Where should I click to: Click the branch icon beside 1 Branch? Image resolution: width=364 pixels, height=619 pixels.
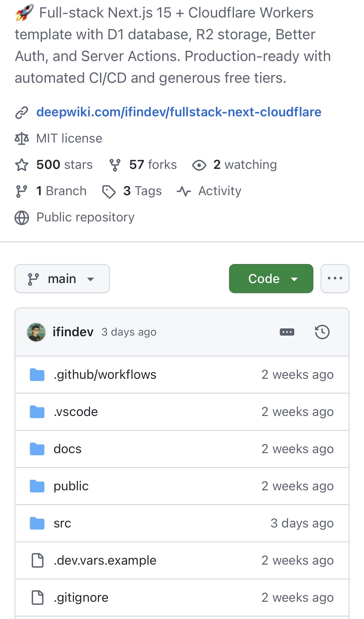pyautogui.click(x=21, y=191)
